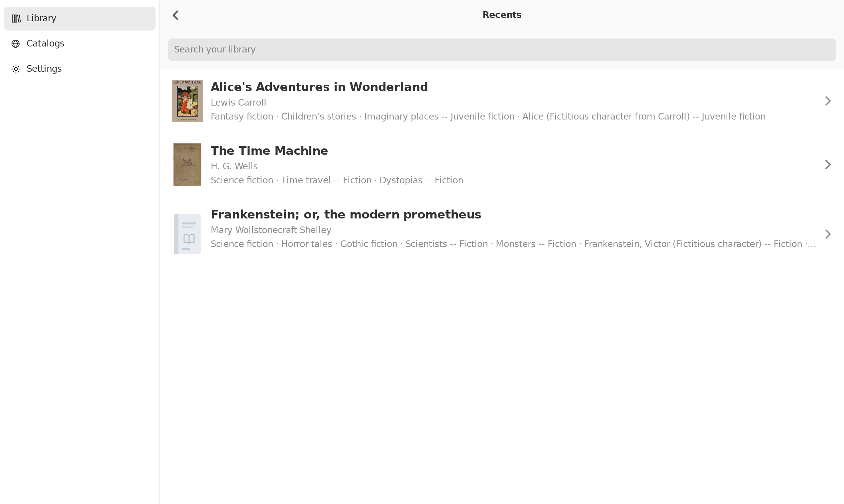This screenshot has width=844, height=504.
Task: Click the back arrow in the Recents header
Action: click(176, 15)
